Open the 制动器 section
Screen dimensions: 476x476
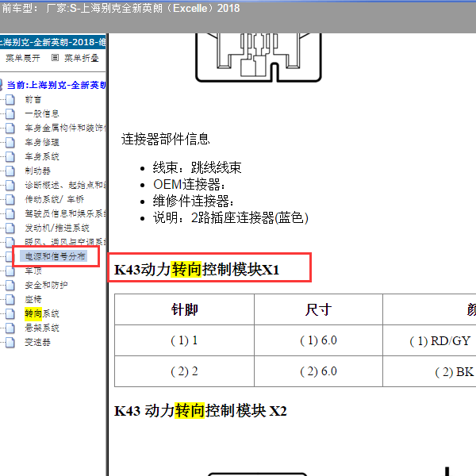37,171
